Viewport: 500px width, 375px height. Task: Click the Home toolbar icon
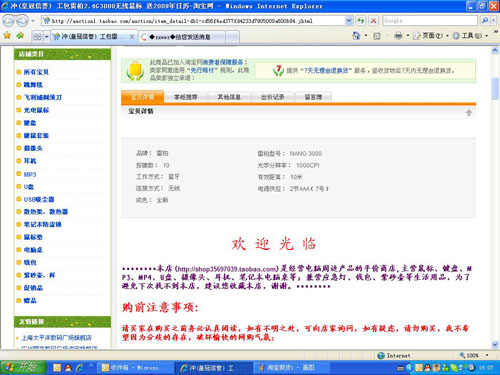(356, 36)
